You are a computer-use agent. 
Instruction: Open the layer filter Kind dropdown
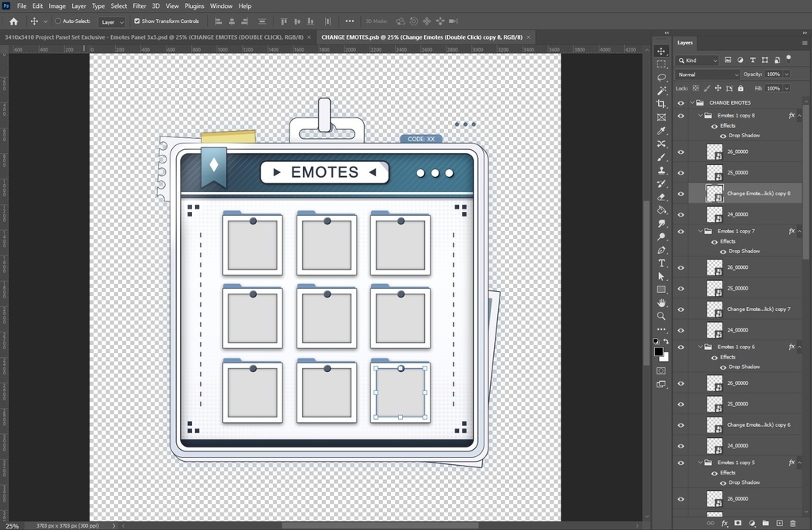point(698,60)
